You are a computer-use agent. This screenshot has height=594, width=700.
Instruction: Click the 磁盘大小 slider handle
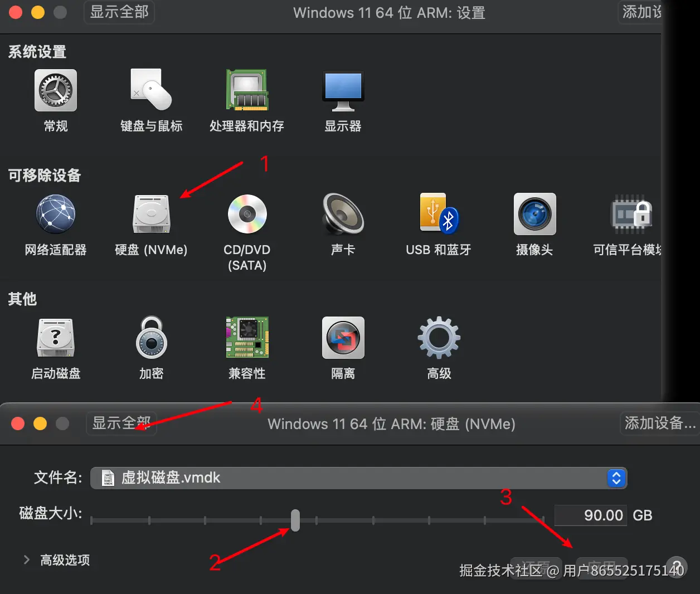pos(295,520)
